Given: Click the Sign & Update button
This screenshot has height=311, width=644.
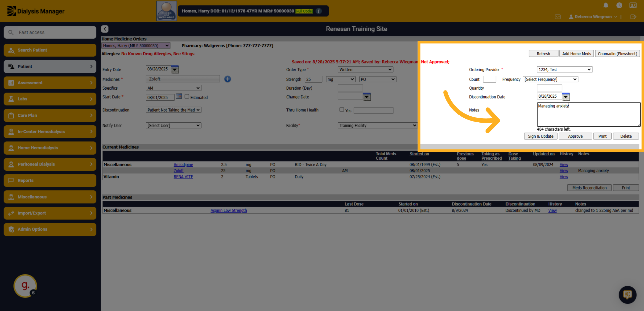Looking at the screenshot, I should coord(540,136).
